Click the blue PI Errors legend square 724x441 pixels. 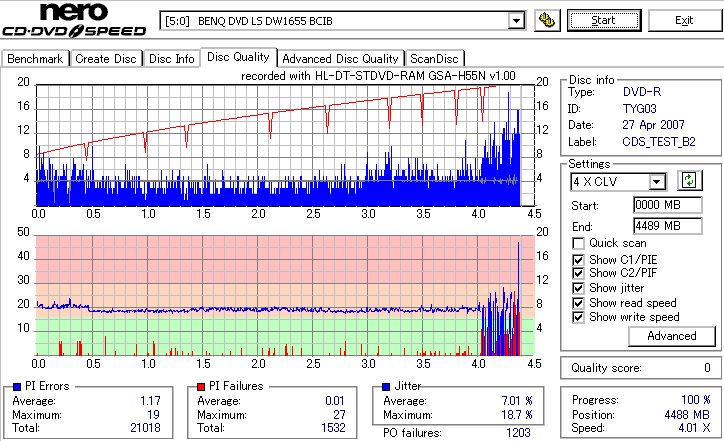click(x=17, y=387)
